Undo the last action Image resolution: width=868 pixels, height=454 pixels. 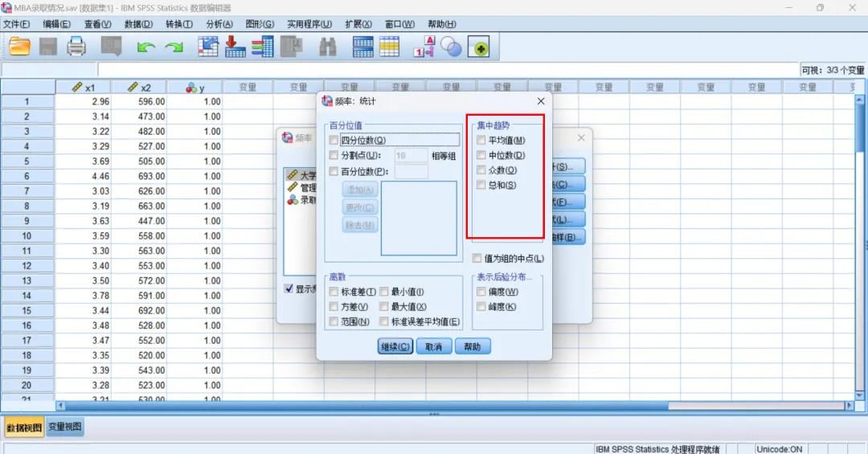146,47
